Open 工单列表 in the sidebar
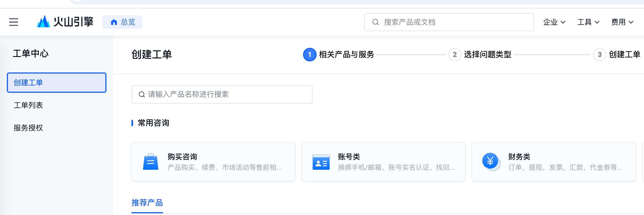 (57, 105)
